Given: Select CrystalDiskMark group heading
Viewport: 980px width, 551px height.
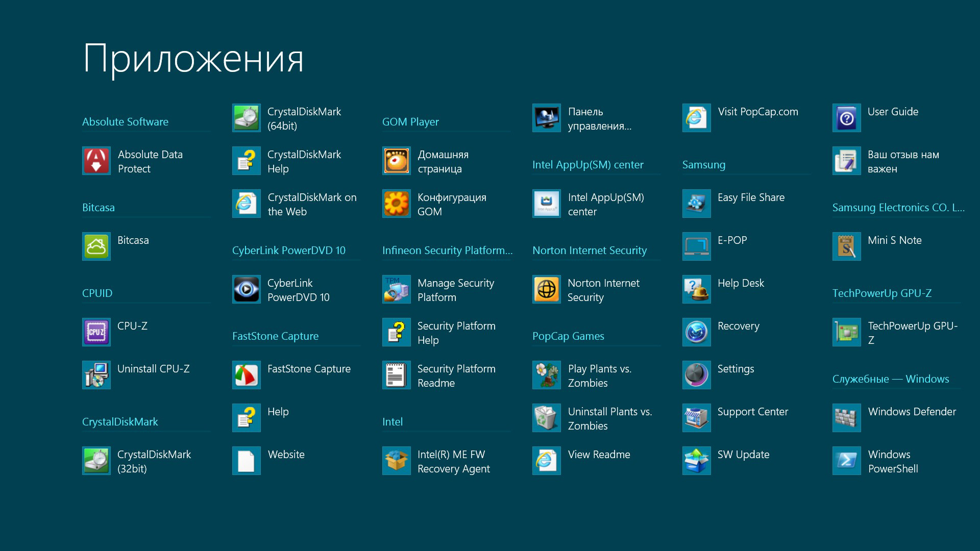Looking at the screenshot, I should tap(120, 422).
